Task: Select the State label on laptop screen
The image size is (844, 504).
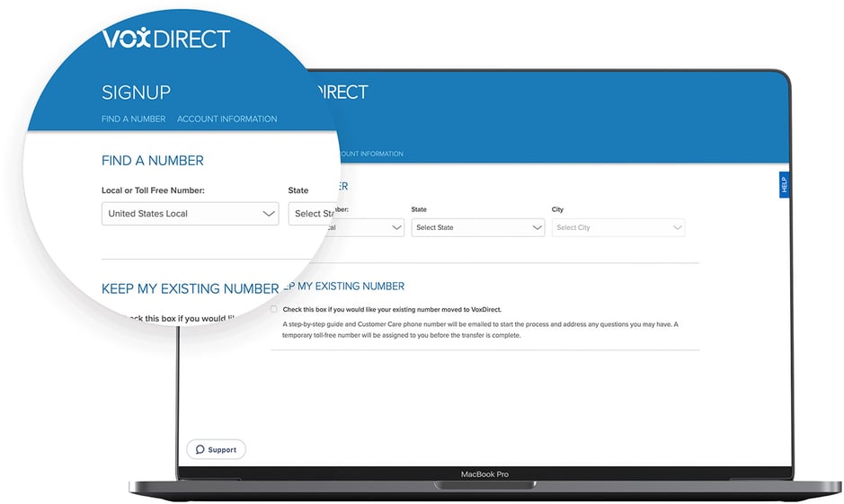Action: 419,209
